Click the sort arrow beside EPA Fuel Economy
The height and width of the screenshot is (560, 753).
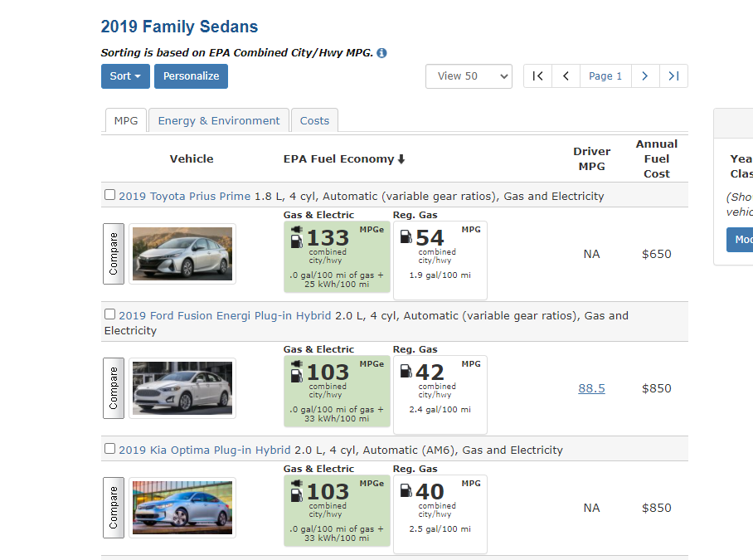tap(401, 159)
